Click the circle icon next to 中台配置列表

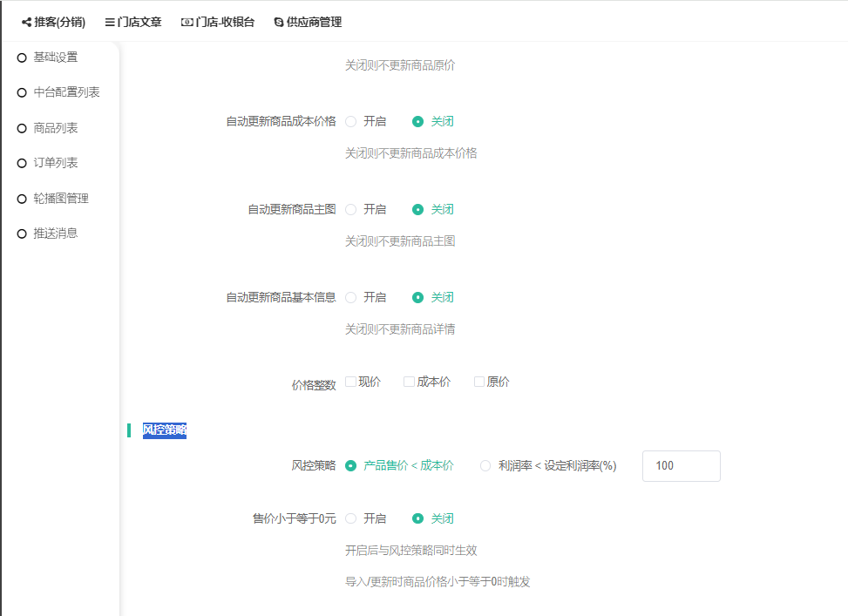(x=22, y=93)
